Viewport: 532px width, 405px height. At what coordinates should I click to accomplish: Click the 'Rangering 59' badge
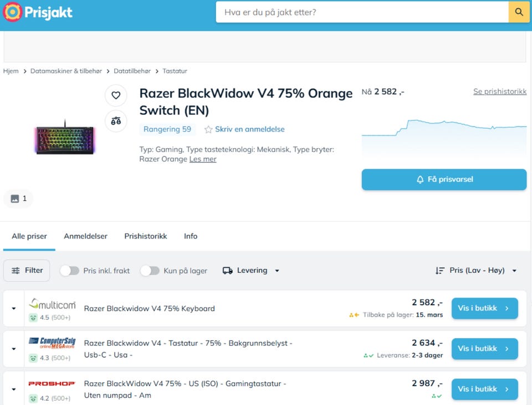point(167,129)
